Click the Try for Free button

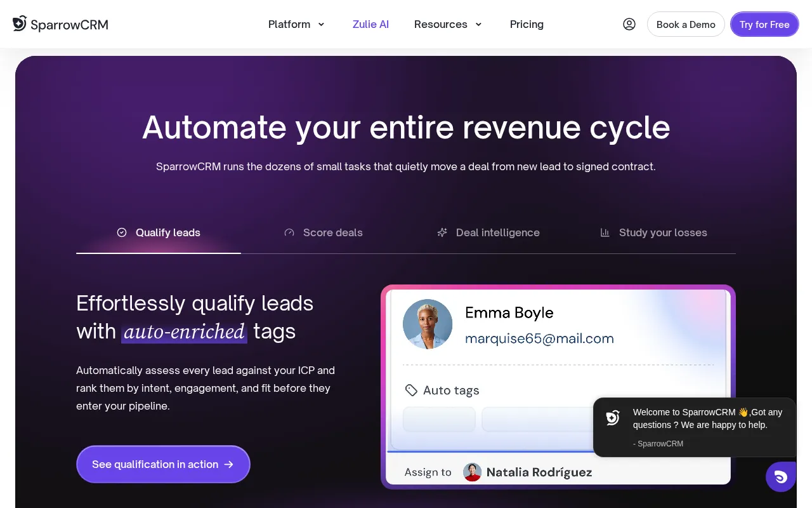[x=764, y=24]
